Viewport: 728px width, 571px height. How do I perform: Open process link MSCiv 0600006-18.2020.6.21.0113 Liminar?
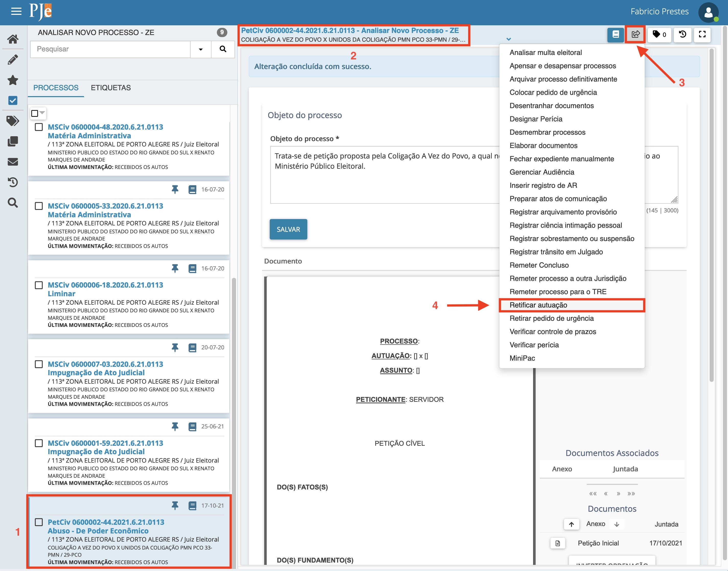(105, 289)
